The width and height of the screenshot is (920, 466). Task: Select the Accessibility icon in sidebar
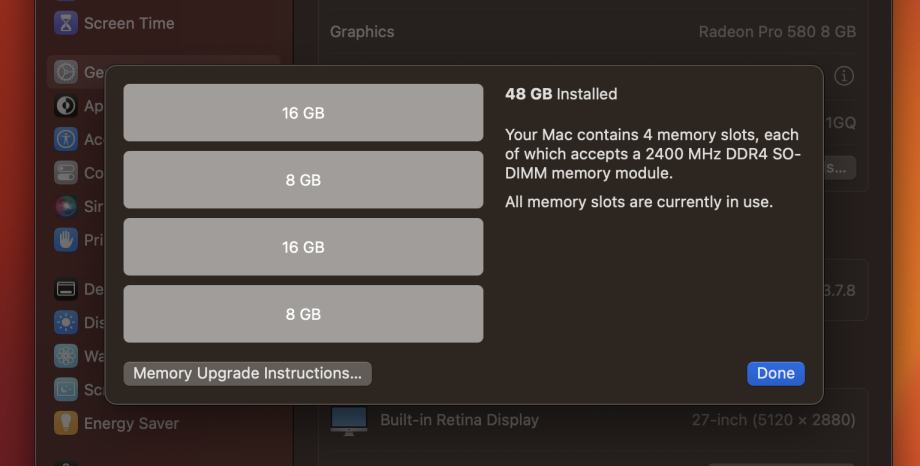[66, 139]
